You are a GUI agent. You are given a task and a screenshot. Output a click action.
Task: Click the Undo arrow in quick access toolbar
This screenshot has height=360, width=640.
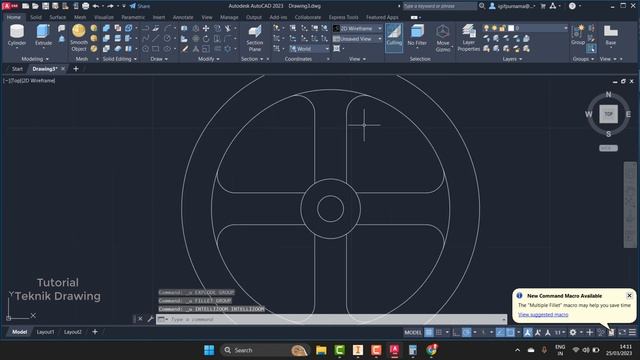(x=96, y=6)
